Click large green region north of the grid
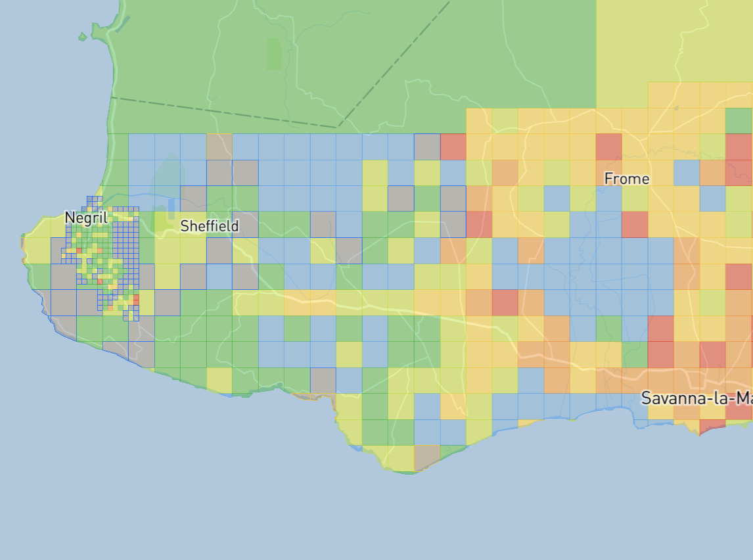The width and height of the screenshot is (753, 560). tap(394, 66)
